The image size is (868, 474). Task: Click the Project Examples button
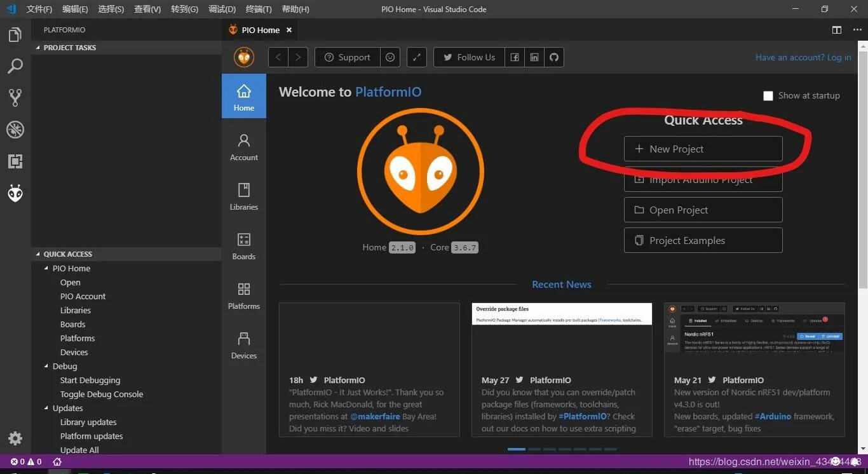pos(703,240)
